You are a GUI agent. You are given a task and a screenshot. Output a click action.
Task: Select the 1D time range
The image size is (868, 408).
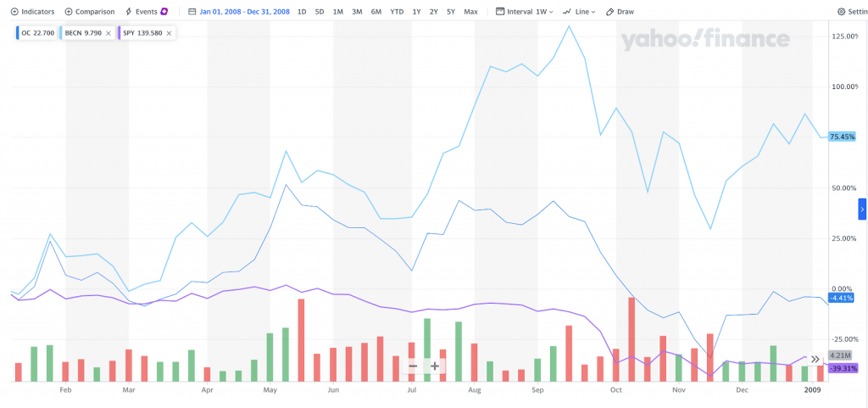pyautogui.click(x=302, y=12)
